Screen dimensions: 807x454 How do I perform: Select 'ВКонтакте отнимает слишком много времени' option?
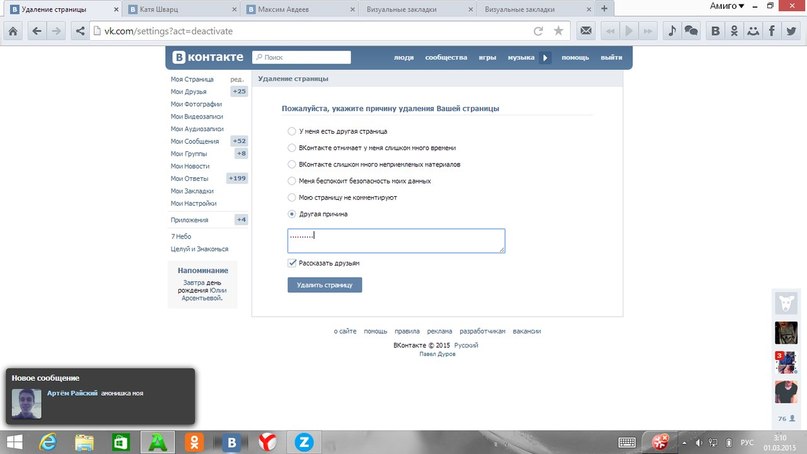tap(292, 148)
